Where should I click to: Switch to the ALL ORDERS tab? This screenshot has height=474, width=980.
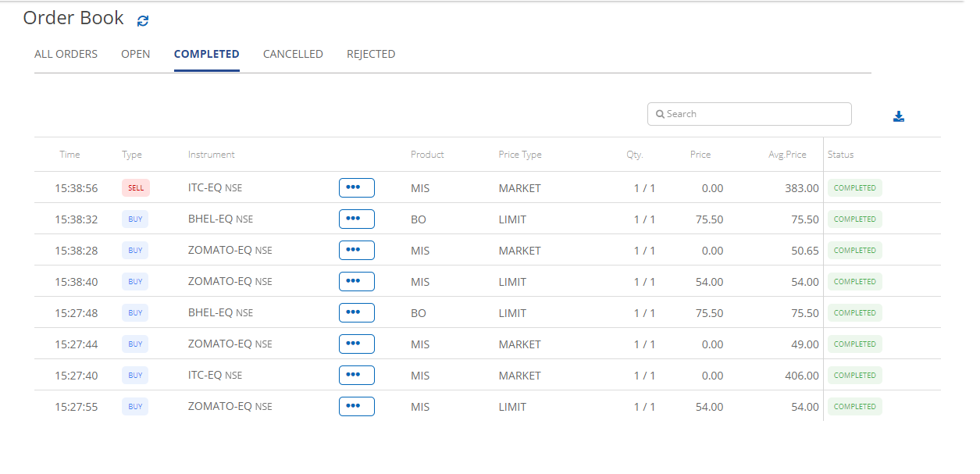66,54
